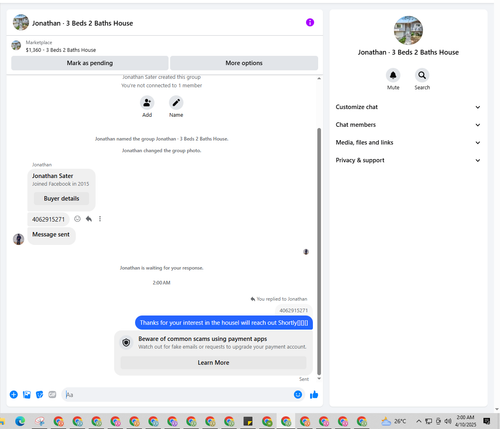500x429 pixels.
Task: Send a thumbs-up like
Action: (314, 395)
